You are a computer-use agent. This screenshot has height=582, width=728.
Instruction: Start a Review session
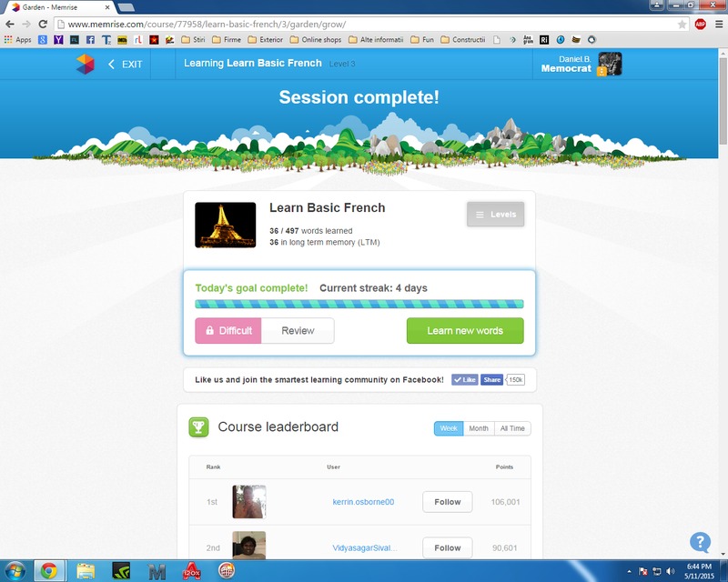click(298, 330)
